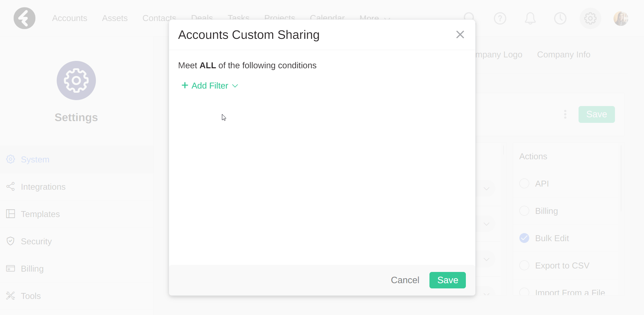This screenshot has height=315, width=644.
Task: Expand the second row dropdown behind dialog
Action: tap(486, 224)
